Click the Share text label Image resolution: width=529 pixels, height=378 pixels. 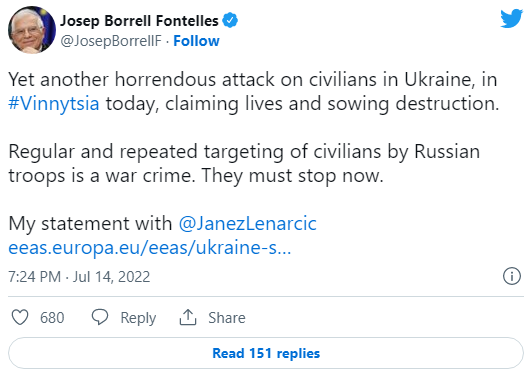[227, 318]
